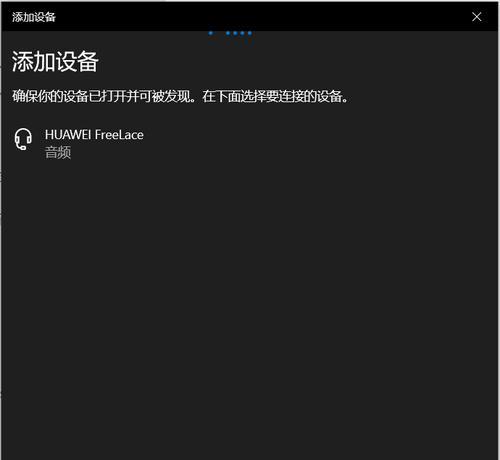
Task: Click the microphone part of the headset icon
Action: pyautogui.click(x=22, y=147)
